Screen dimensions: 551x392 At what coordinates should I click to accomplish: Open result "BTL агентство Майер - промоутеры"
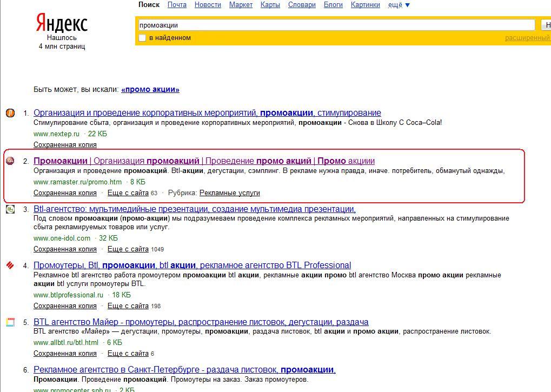click(201, 322)
